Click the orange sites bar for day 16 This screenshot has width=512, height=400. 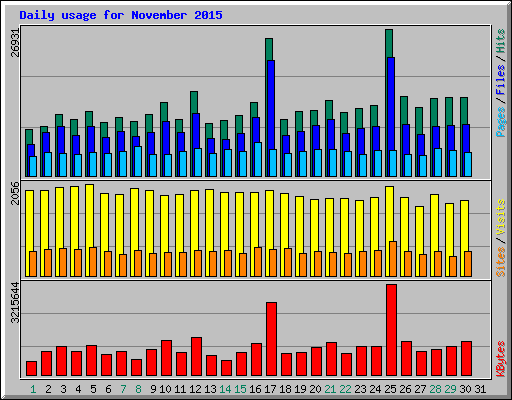258,262
